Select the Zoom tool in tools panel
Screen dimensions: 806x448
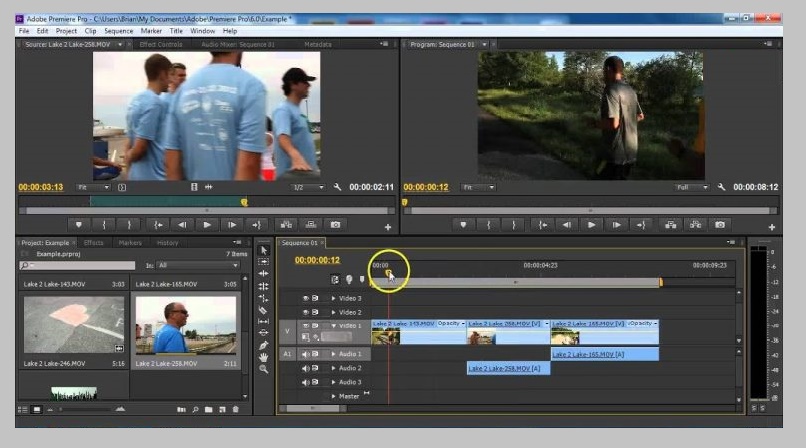coord(263,368)
